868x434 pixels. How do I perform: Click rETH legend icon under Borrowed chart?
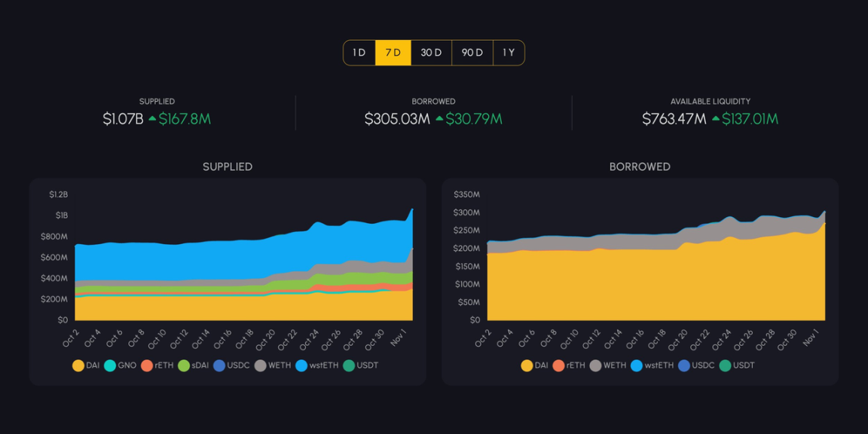558,365
